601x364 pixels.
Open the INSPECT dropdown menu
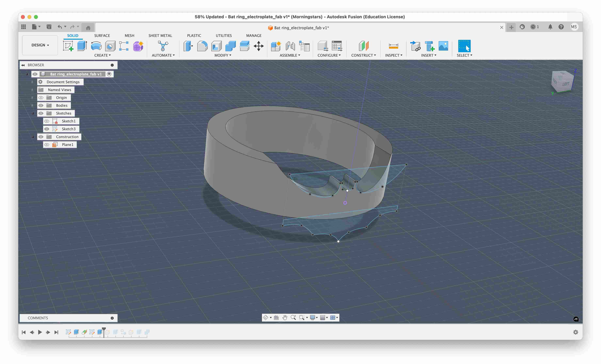pos(394,55)
